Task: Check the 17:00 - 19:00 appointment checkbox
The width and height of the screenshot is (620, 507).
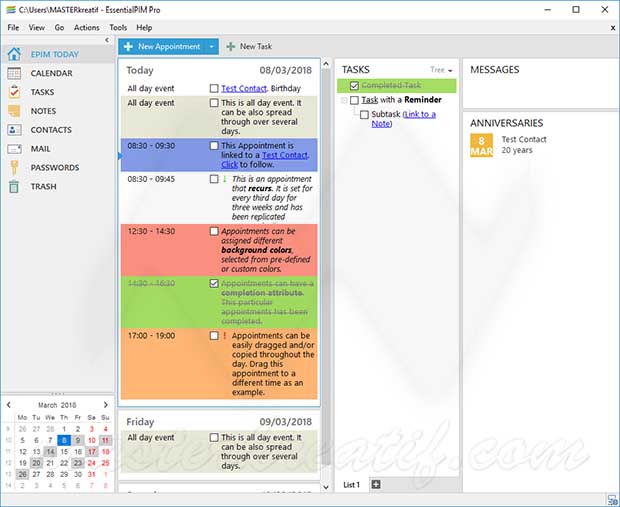Action: pyautogui.click(x=214, y=335)
